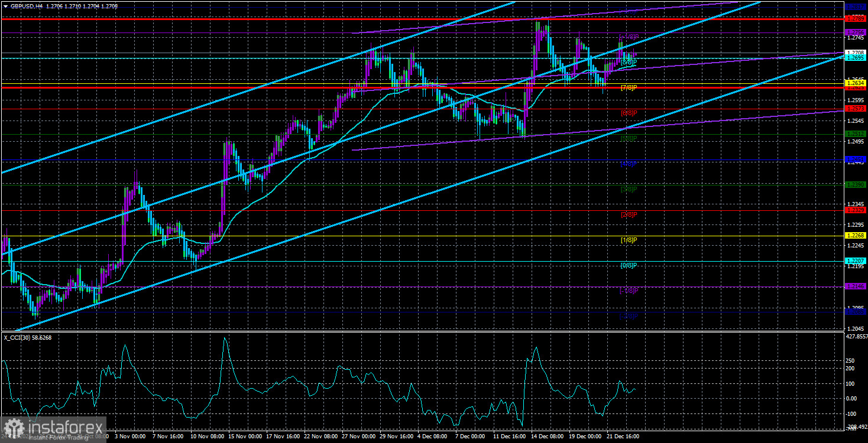
Task: Click the [8/8]P Murray level label
Action: (629, 62)
